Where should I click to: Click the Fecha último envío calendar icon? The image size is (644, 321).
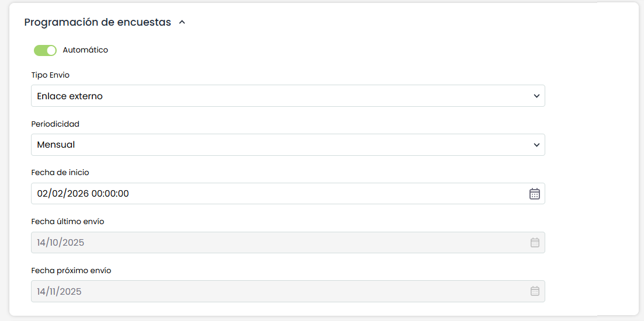(534, 243)
